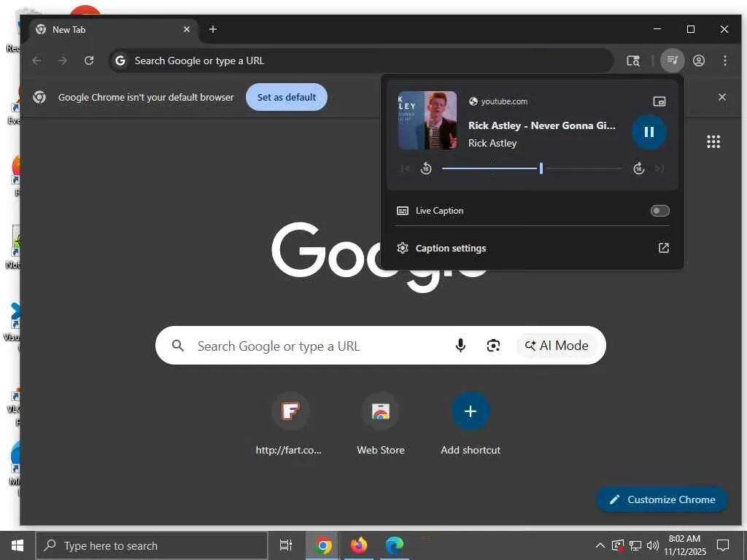Click the youtube.com source label
The image size is (747, 560).
503,101
